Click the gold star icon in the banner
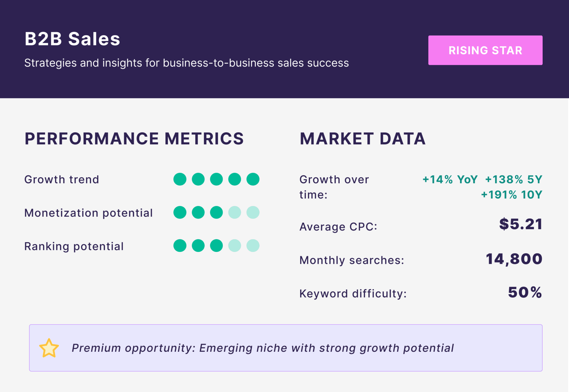This screenshot has height=392, width=569. pos(49,348)
